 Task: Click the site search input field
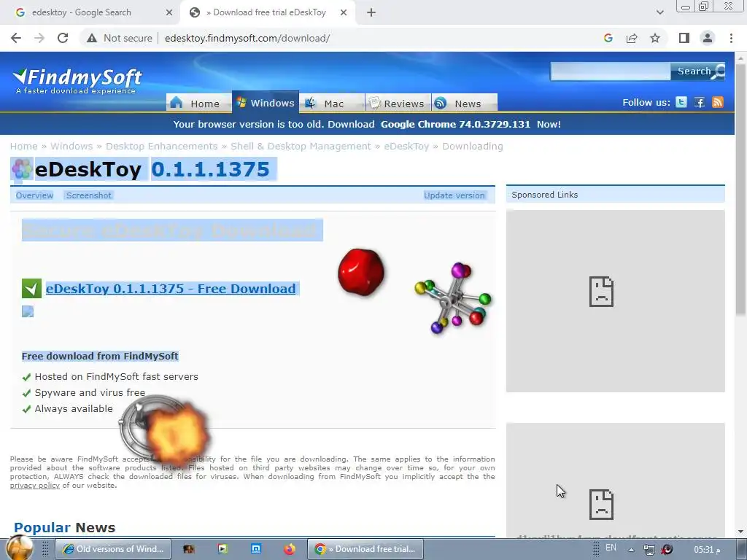click(x=611, y=71)
